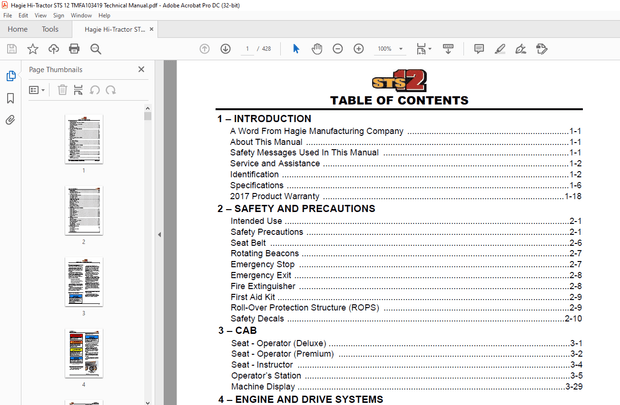The width and height of the screenshot is (620, 405).
Task: Open the Sign menu
Action: tap(59, 15)
